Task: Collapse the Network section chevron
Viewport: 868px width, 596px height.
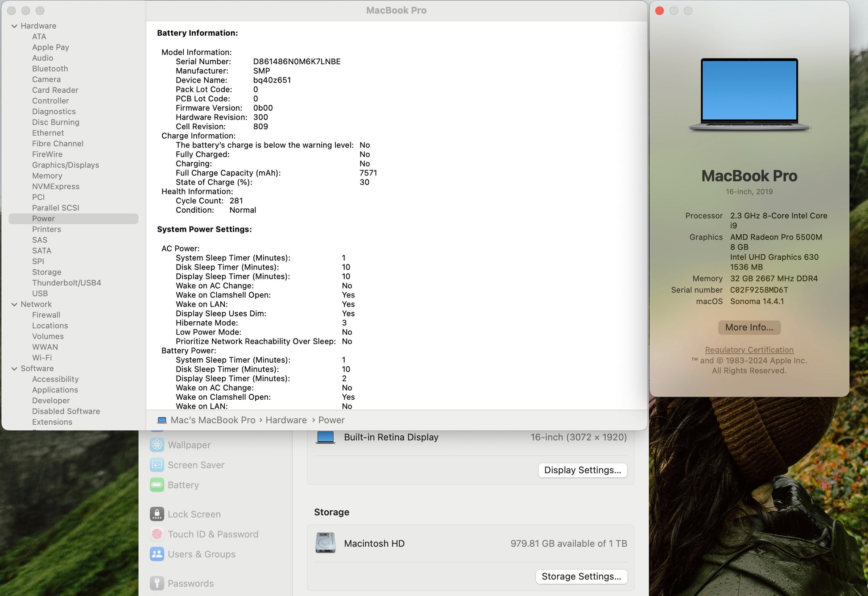Action: click(14, 304)
